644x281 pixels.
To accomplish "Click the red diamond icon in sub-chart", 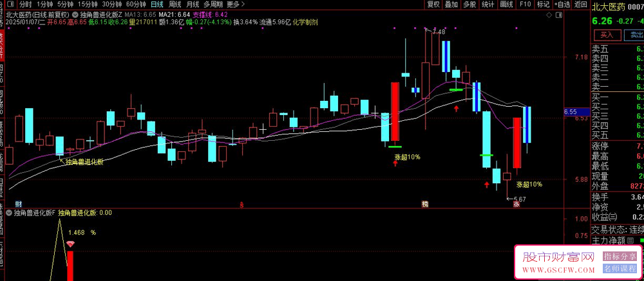I will (70, 244).
